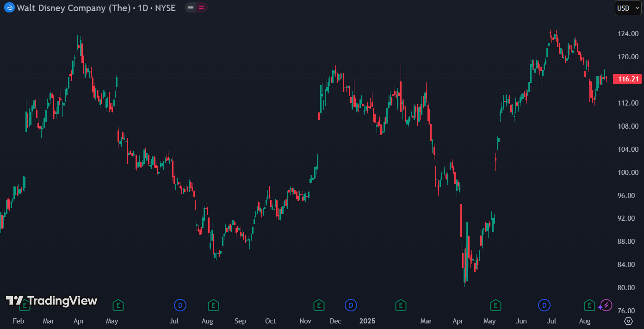Click the 120.00 price axis label
Screen dimensions: 644x329
[628, 57]
